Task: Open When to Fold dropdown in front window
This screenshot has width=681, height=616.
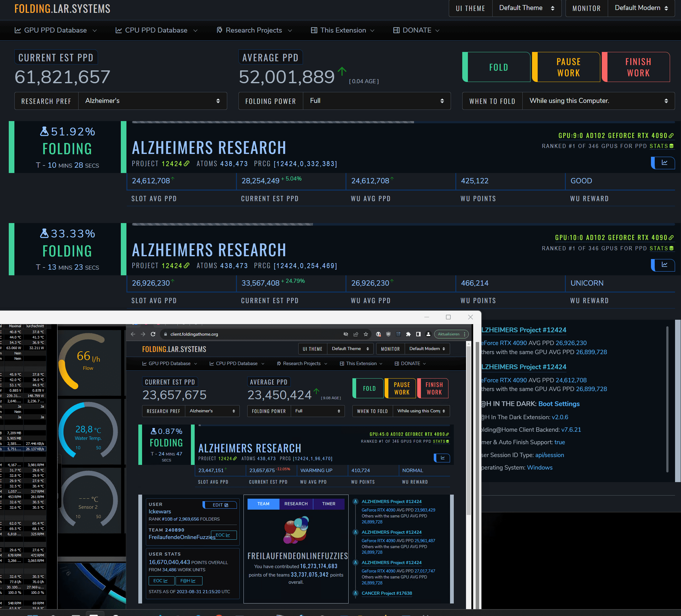Action: click(x=421, y=411)
